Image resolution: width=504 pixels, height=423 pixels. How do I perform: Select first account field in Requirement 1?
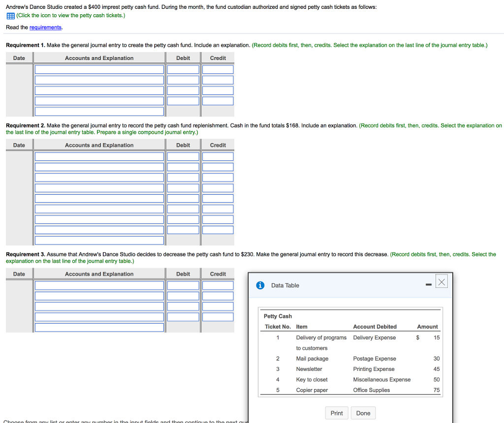pyautogui.click(x=99, y=69)
